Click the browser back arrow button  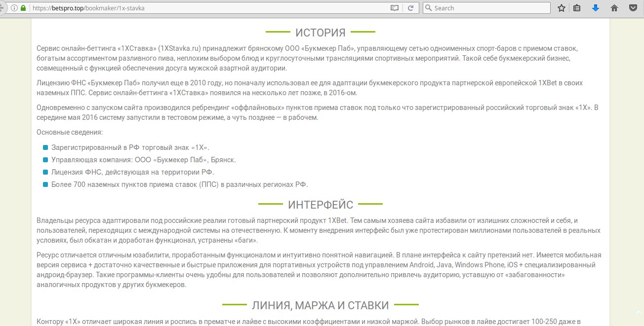2,8
